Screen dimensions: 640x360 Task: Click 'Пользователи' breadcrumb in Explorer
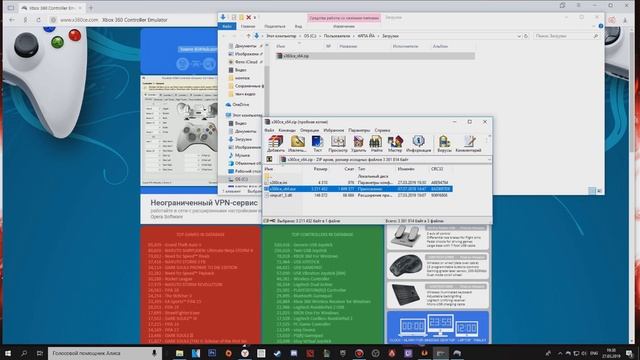337,36
